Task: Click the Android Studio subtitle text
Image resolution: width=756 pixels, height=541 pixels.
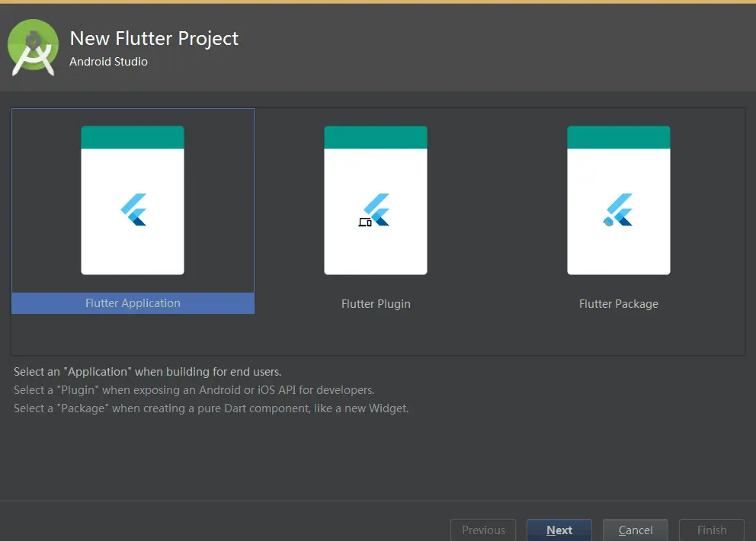Action: 108,62
